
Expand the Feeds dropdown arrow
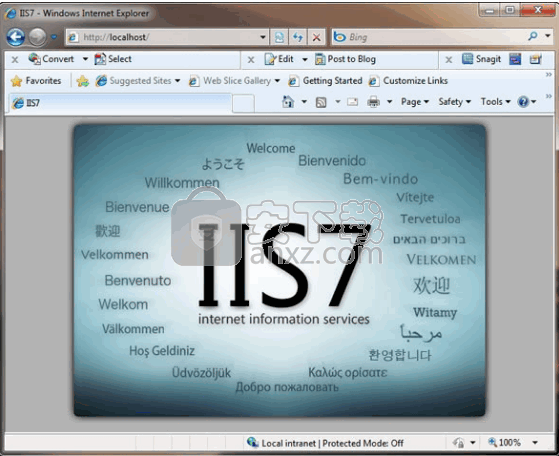pos(338,102)
